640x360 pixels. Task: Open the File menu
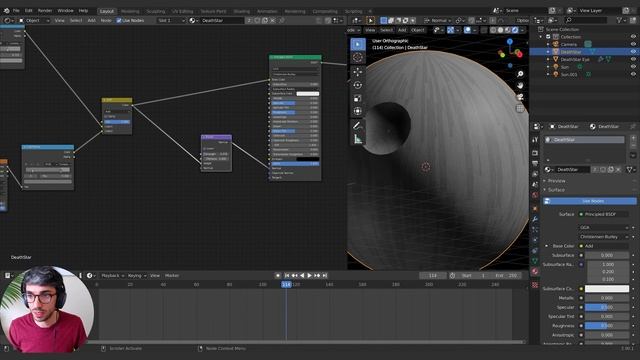point(16,11)
